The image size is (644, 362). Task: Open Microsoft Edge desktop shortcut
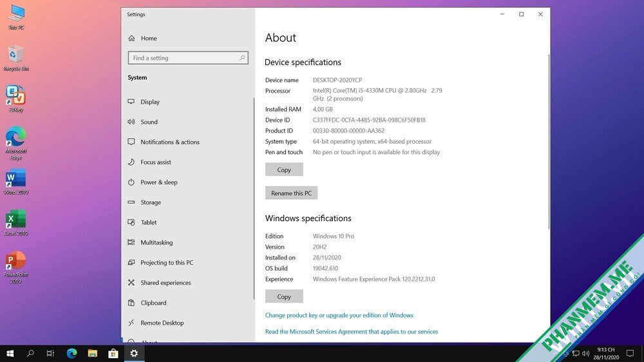click(x=16, y=144)
